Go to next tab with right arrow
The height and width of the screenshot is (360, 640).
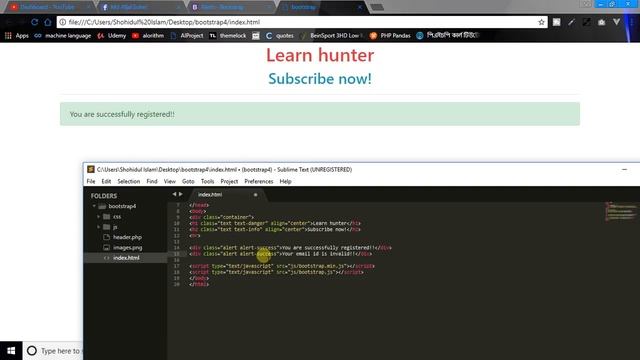181,194
